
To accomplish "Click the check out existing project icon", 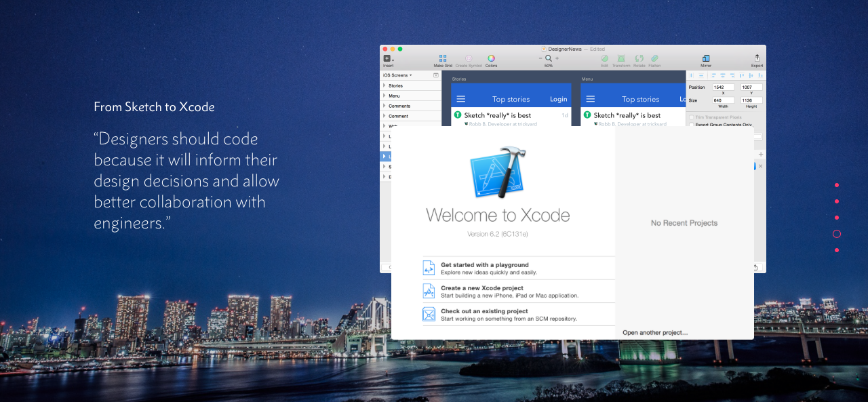I will point(429,314).
